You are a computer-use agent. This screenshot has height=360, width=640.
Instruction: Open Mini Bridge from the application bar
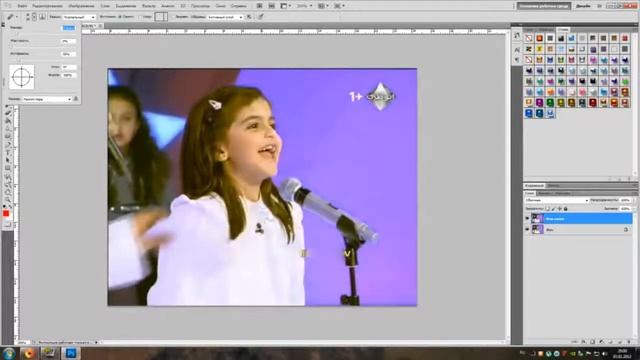[271, 6]
